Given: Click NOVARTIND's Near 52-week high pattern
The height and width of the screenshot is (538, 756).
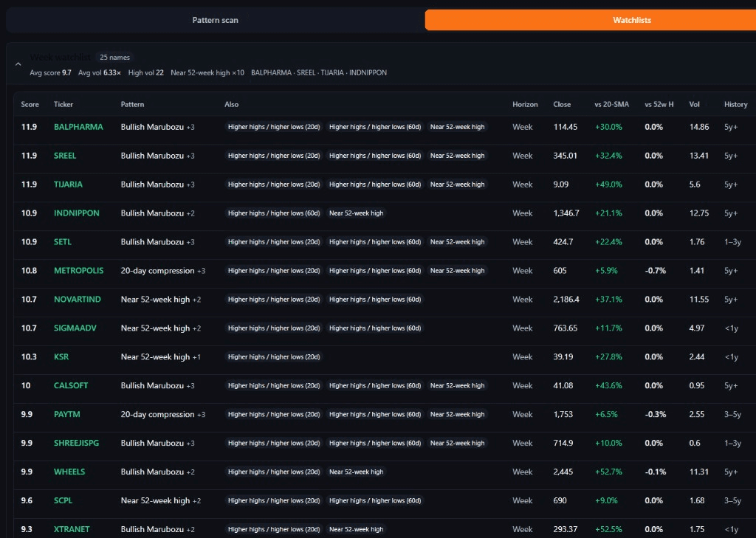Looking at the screenshot, I should (155, 300).
